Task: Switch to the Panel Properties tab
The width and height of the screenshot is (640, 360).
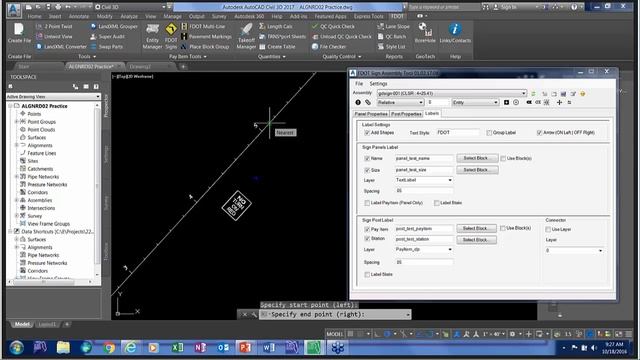Action: click(x=371, y=114)
